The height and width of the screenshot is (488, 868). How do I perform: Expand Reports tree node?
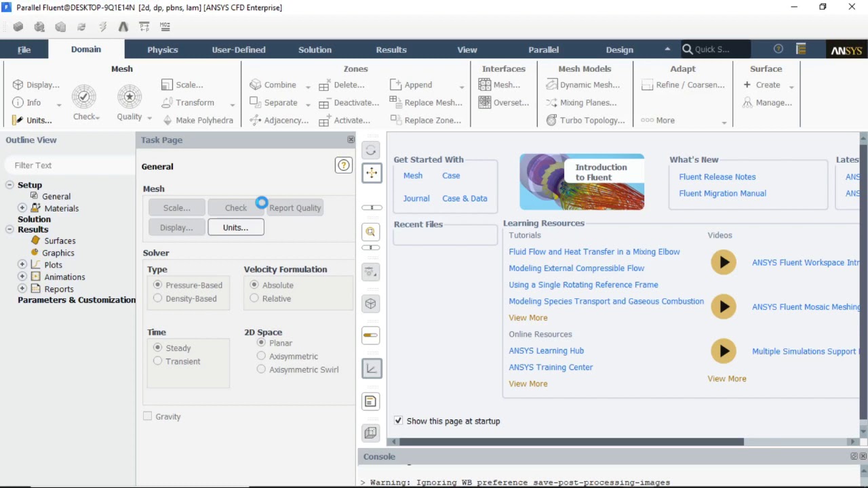coord(22,289)
